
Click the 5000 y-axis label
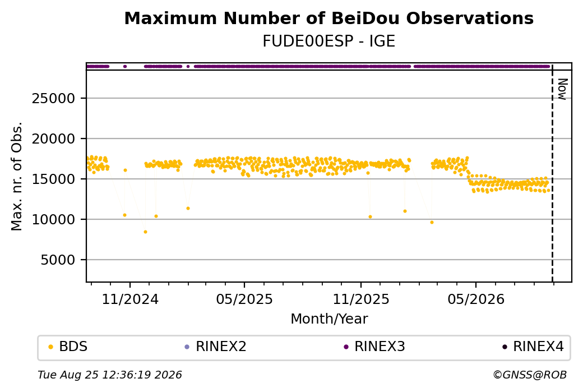(x=58, y=260)
